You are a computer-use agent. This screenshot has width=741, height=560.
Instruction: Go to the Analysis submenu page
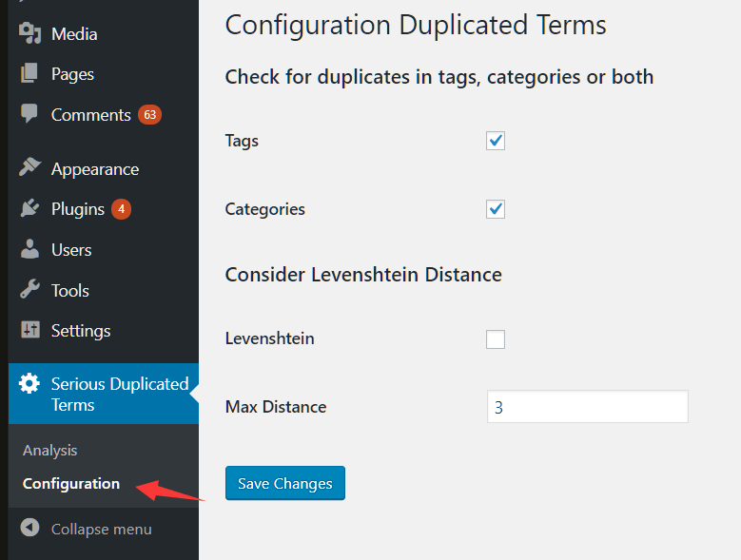tap(50, 451)
